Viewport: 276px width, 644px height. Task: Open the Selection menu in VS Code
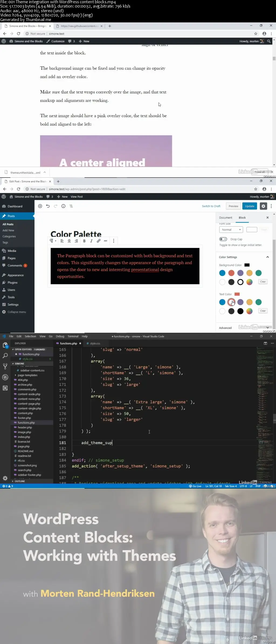30,336
